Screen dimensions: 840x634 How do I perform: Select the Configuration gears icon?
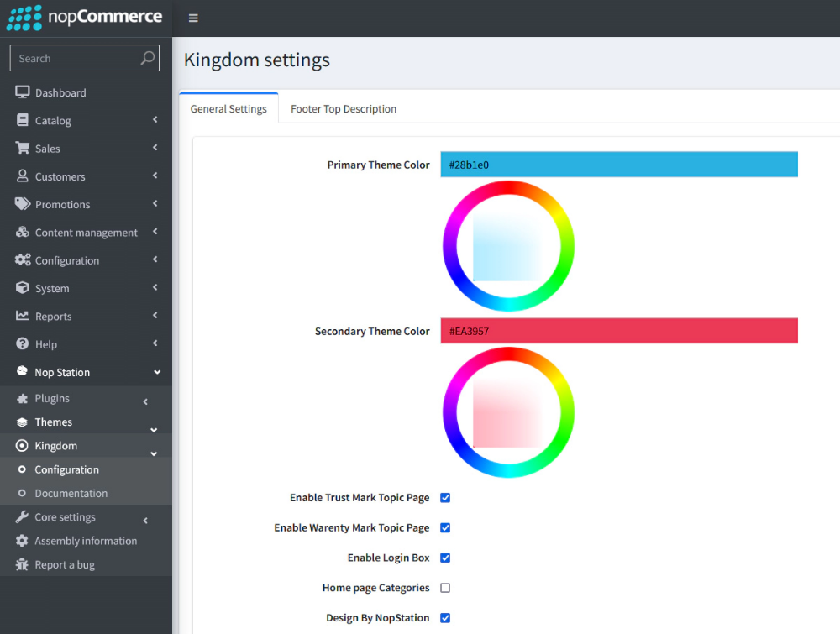(x=20, y=260)
